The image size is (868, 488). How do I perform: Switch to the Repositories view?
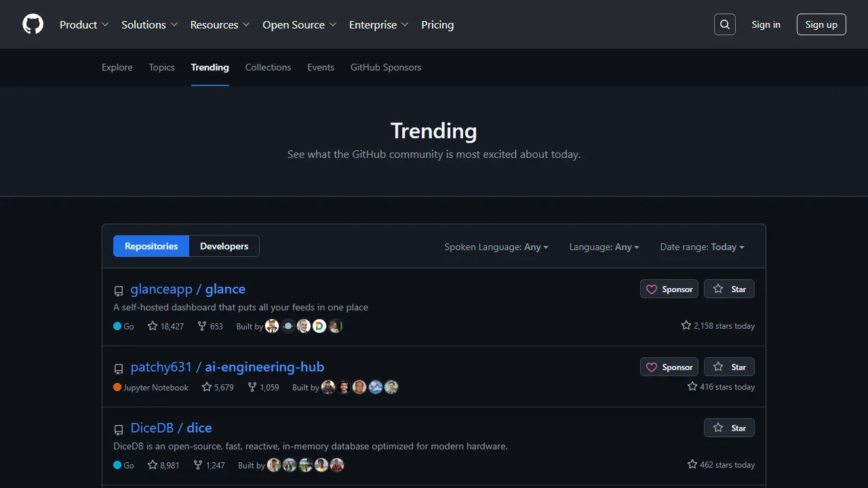(x=151, y=246)
